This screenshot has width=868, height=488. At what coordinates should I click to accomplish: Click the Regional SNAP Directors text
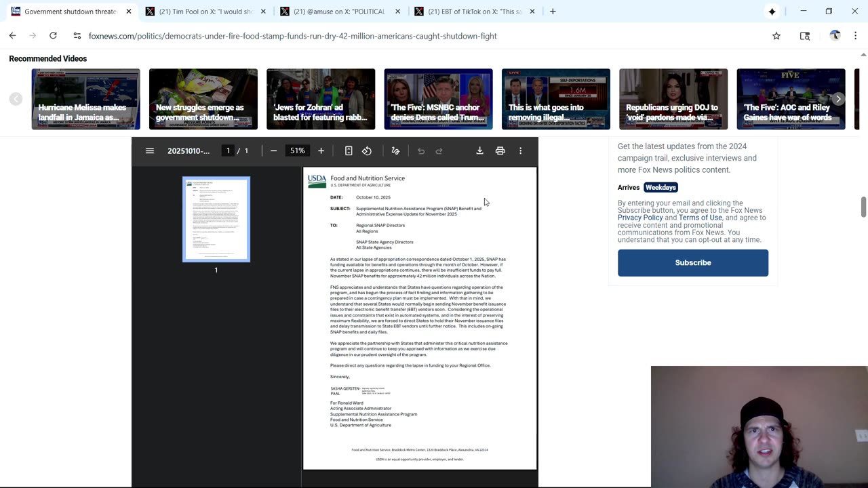[380, 225]
